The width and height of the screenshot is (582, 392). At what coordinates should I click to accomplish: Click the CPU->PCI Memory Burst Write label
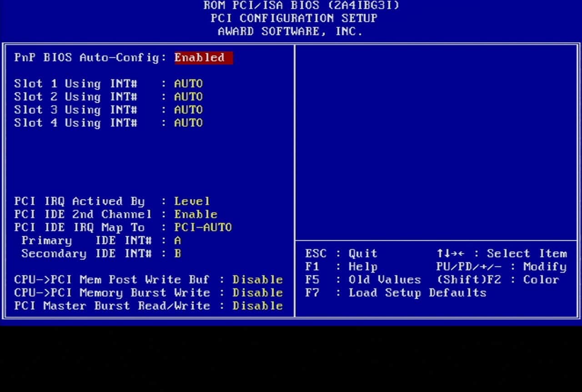click(x=112, y=293)
